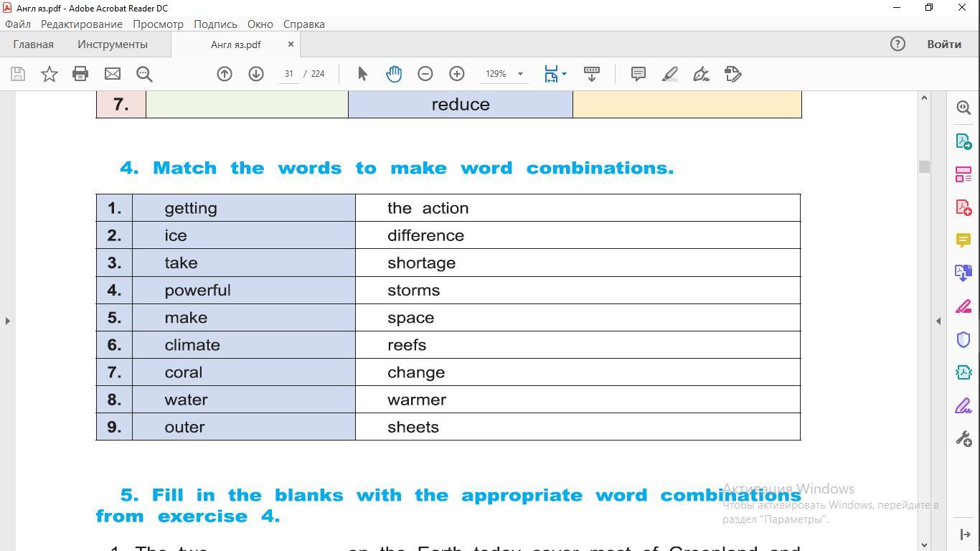Click the page number input field

[x=289, y=74]
